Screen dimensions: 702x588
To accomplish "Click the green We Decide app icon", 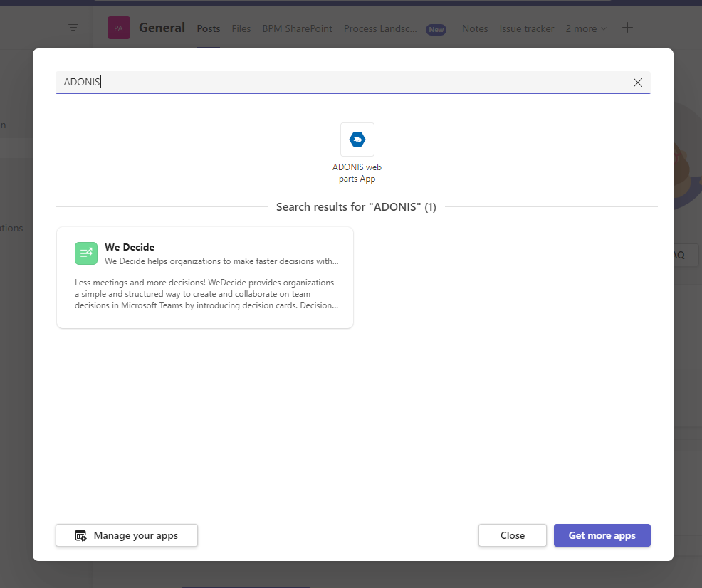I will [x=86, y=253].
